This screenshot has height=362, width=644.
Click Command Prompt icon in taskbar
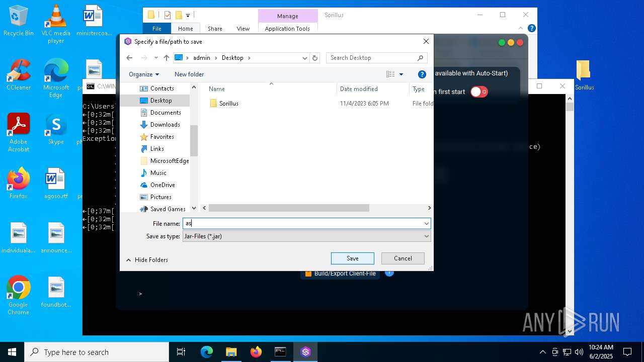click(x=280, y=352)
